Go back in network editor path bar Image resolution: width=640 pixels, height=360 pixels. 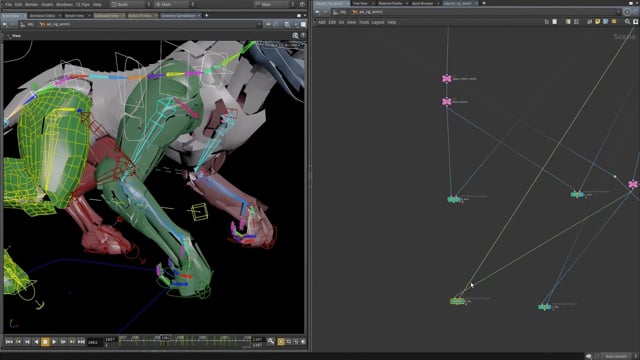tap(318, 12)
